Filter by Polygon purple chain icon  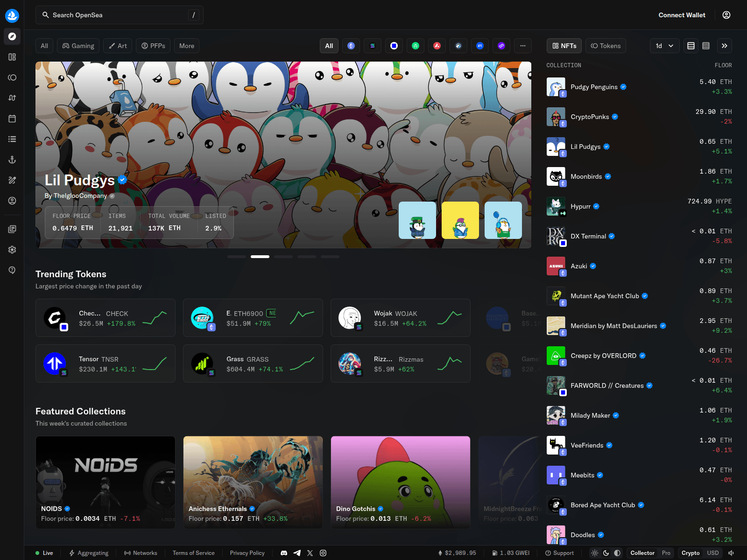[x=501, y=46]
